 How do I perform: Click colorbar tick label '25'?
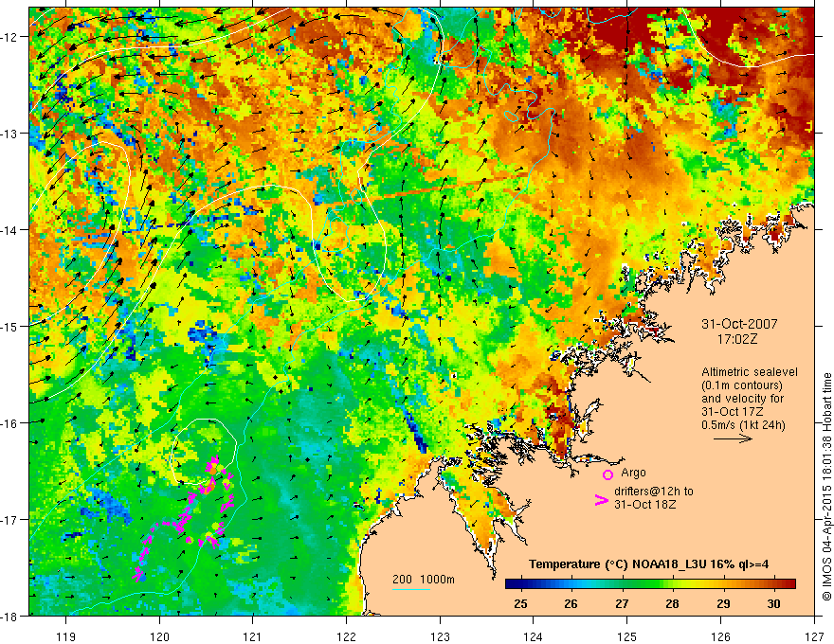(520, 603)
